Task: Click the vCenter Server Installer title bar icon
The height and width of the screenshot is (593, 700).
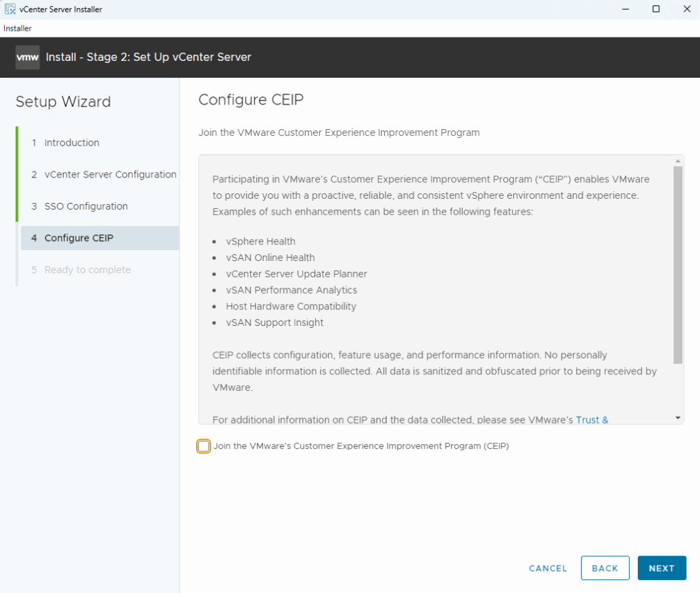Action: click(10, 9)
